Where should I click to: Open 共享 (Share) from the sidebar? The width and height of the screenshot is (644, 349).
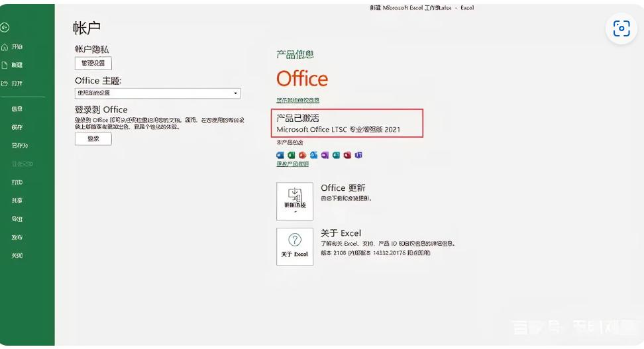[x=17, y=201]
